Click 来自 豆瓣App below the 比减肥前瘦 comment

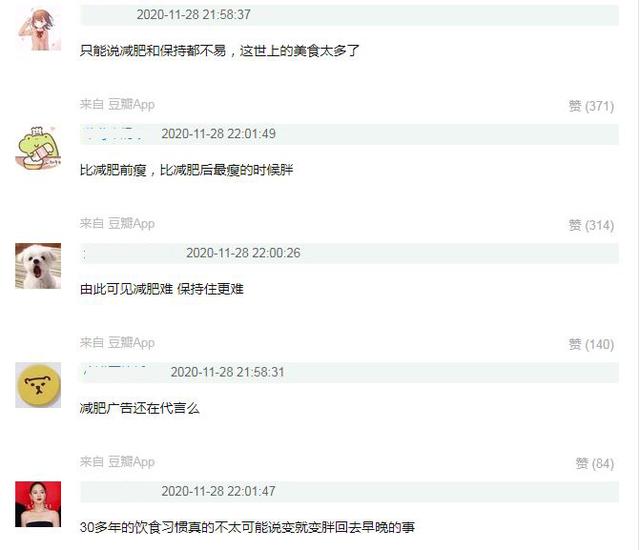117,224
